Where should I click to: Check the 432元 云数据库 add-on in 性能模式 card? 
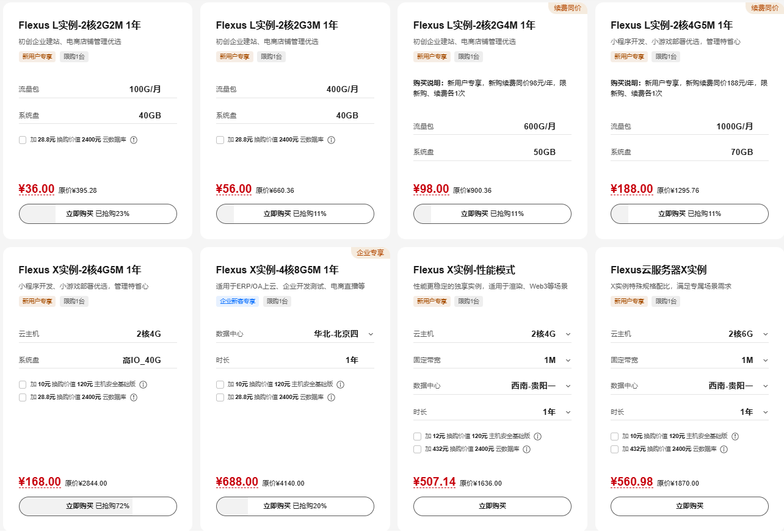coord(417,450)
